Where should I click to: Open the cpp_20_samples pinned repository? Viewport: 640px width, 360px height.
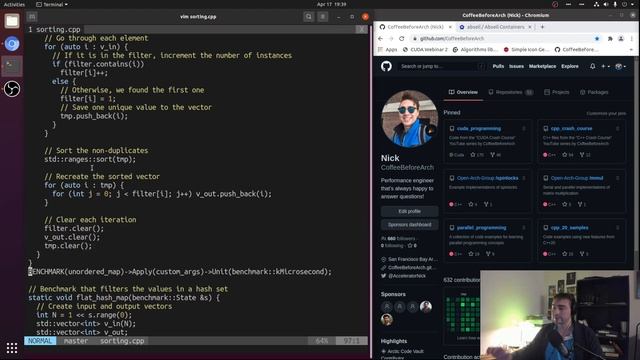click(x=569, y=228)
